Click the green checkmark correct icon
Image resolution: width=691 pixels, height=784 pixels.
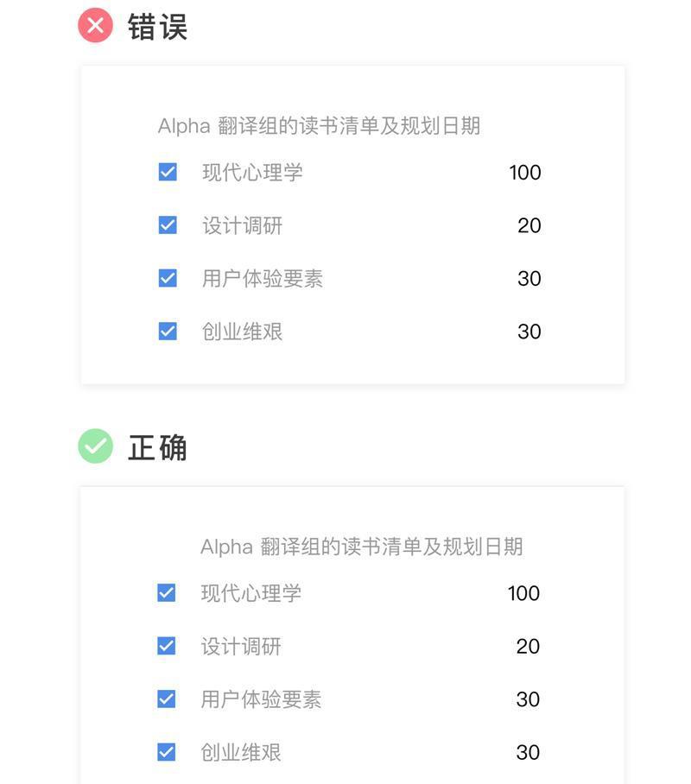pos(95,446)
